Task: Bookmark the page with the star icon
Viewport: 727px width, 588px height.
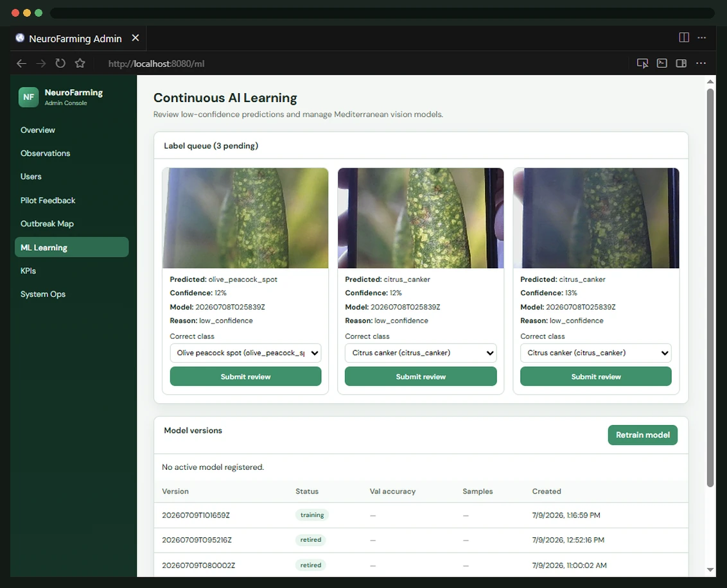Action: (x=80, y=63)
